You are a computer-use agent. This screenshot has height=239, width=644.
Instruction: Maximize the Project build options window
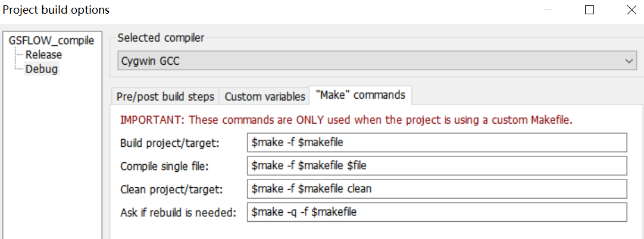coord(589,10)
